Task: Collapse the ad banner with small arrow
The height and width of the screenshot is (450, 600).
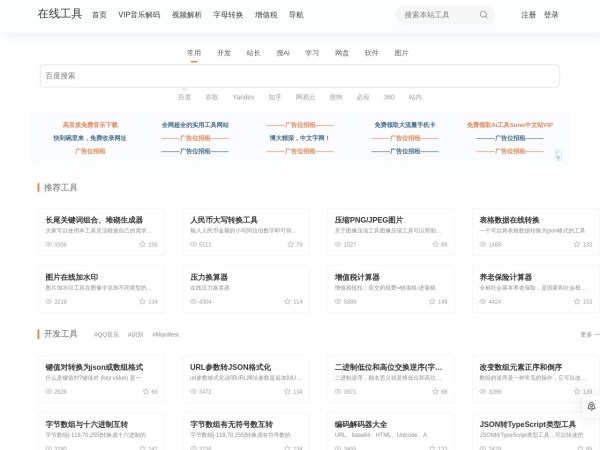Action: coord(558,155)
